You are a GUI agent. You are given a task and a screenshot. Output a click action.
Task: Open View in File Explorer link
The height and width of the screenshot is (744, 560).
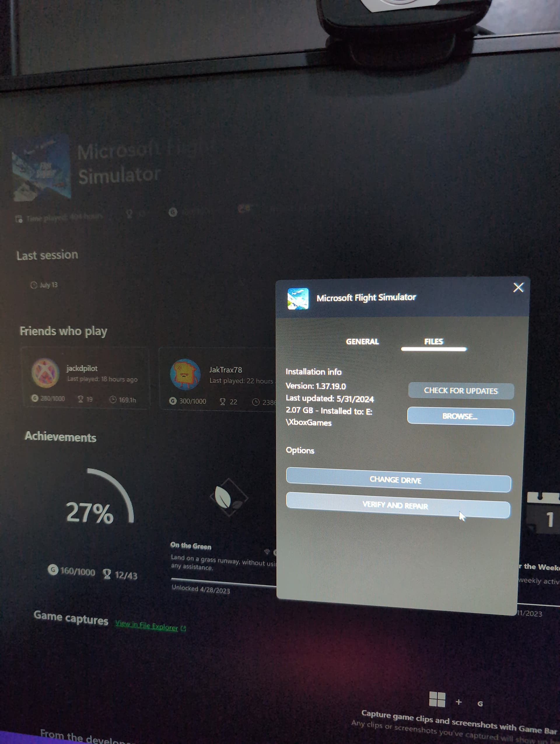tap(146, 625)
